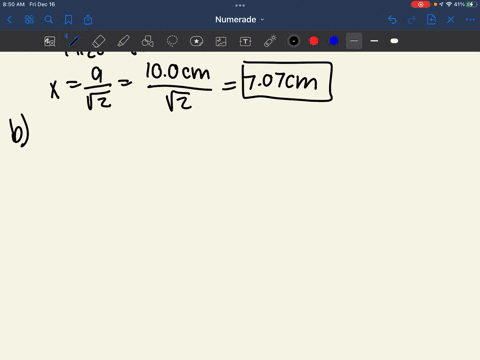Viewport: 480px width, 360px height.
Task: Open the Elements sticker tool
Action: point(196,41)
